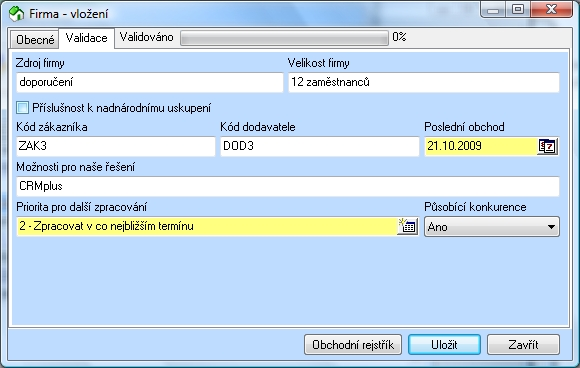Click the Firma house icon in title bar
The width and height of the screenshot is (580, 368).
pyautogui.click(x=16, y=14)
